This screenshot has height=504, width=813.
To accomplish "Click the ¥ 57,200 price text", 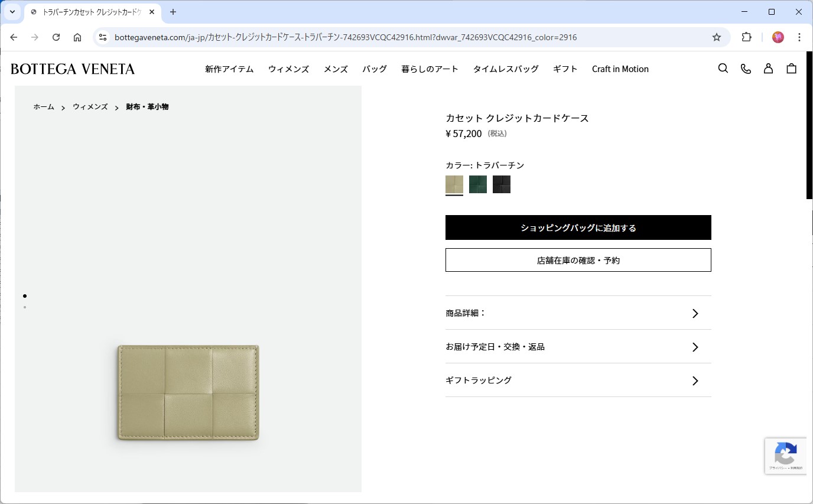I will pos(464,134).
